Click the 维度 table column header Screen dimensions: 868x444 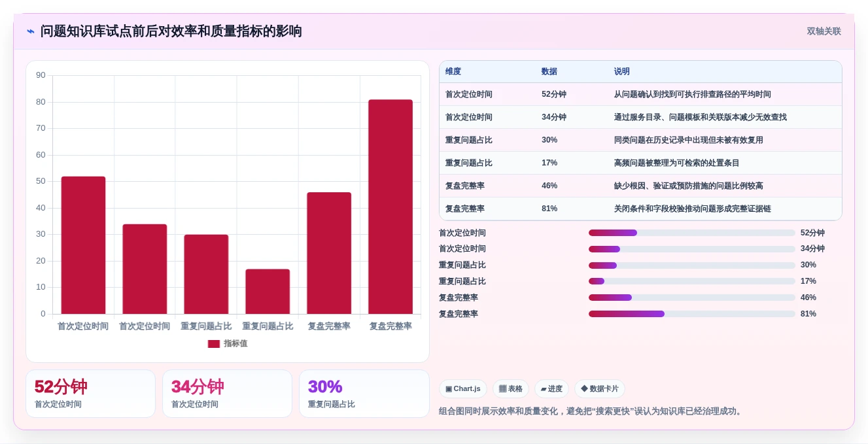453,72
